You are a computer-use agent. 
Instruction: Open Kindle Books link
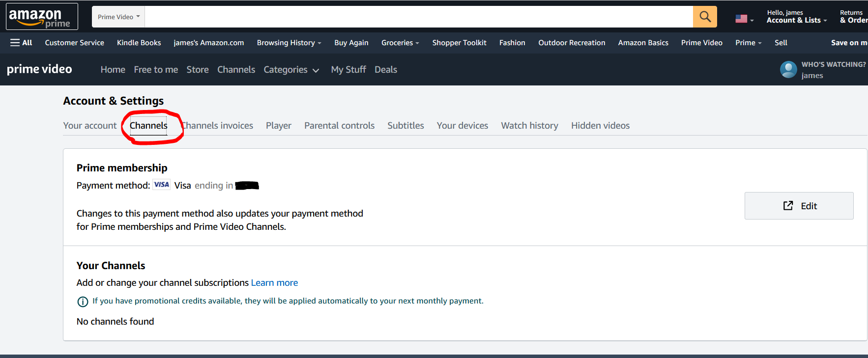point(139,43)
